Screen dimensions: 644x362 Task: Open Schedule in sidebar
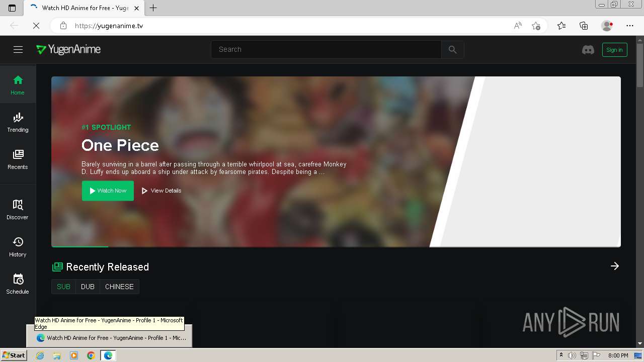coord(18,284)
